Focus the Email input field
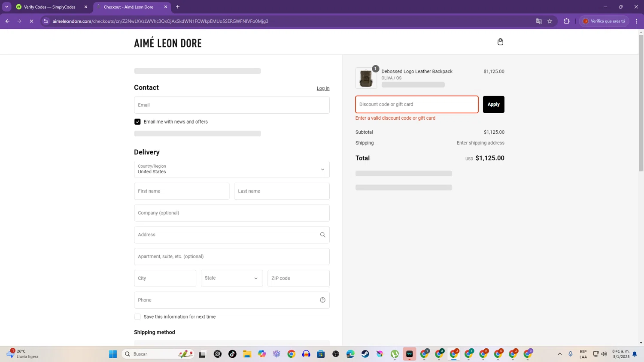This screenshot has width=644, height=362. 232,105
